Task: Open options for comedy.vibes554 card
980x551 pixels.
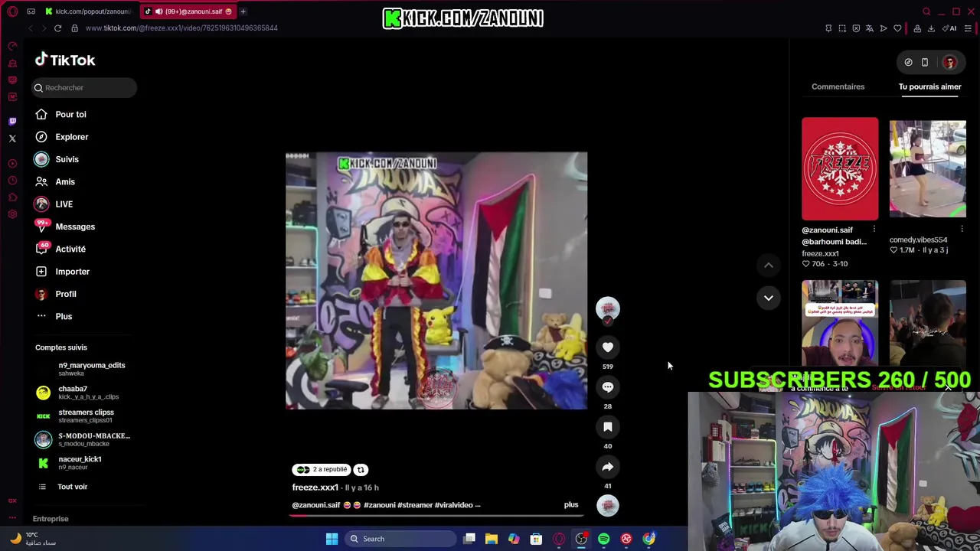Action: coord(962,229)
